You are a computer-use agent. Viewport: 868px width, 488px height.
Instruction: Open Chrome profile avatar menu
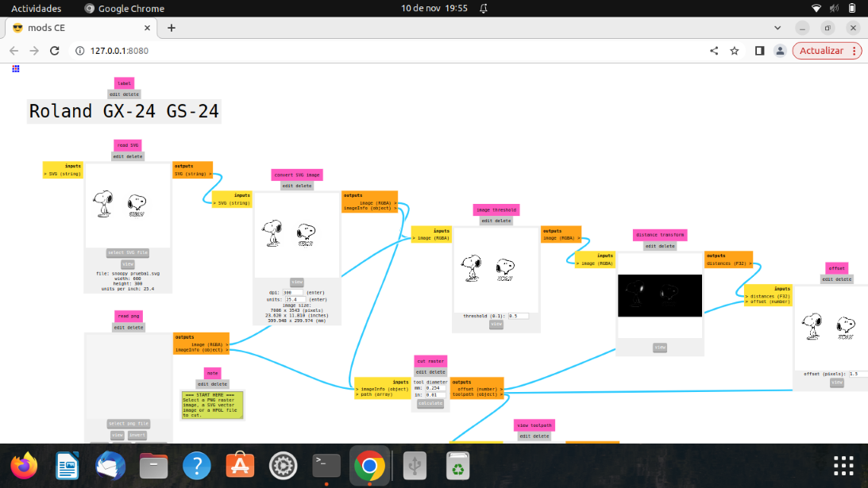coord(780,50)
